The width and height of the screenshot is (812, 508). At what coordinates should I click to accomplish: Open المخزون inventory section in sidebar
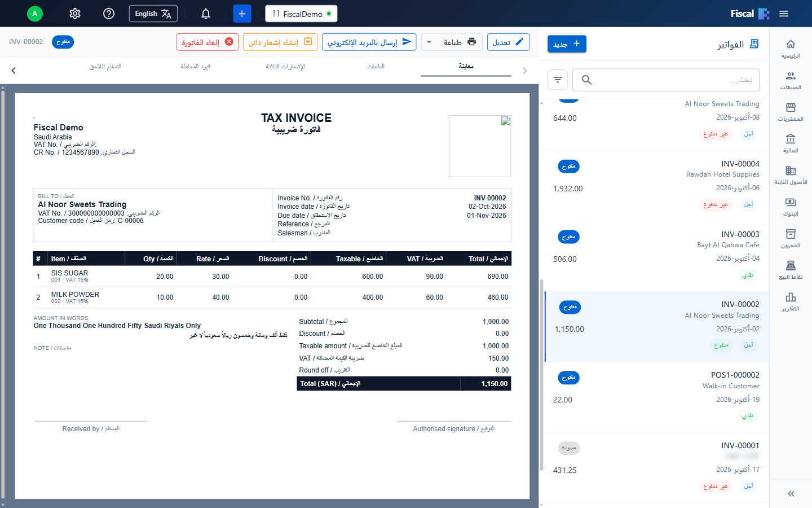click(791, 238)
